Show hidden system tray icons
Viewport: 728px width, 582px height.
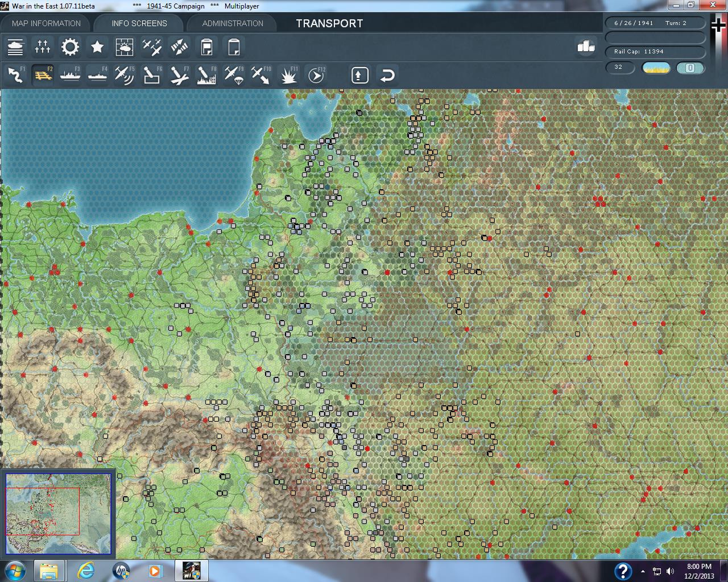[x=643, y=571]
